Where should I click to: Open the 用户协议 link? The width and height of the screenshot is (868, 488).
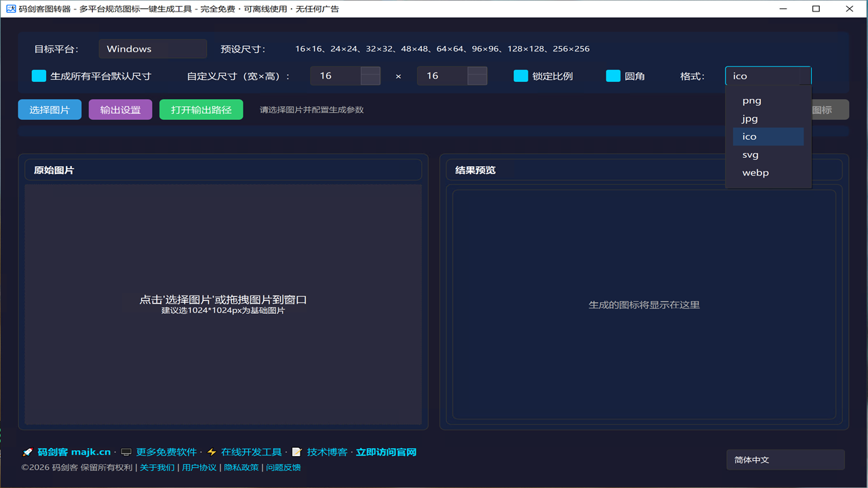(x=199, y=467)
